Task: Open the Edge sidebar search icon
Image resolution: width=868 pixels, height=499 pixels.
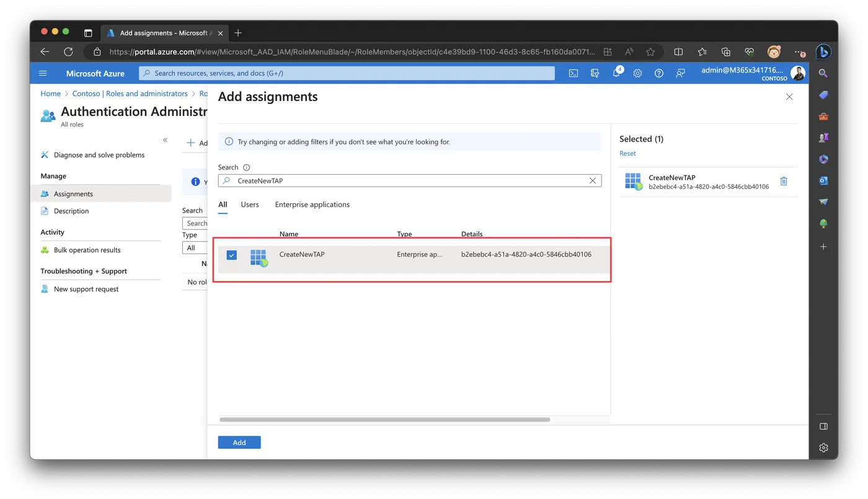Action: tap(823, 73)
